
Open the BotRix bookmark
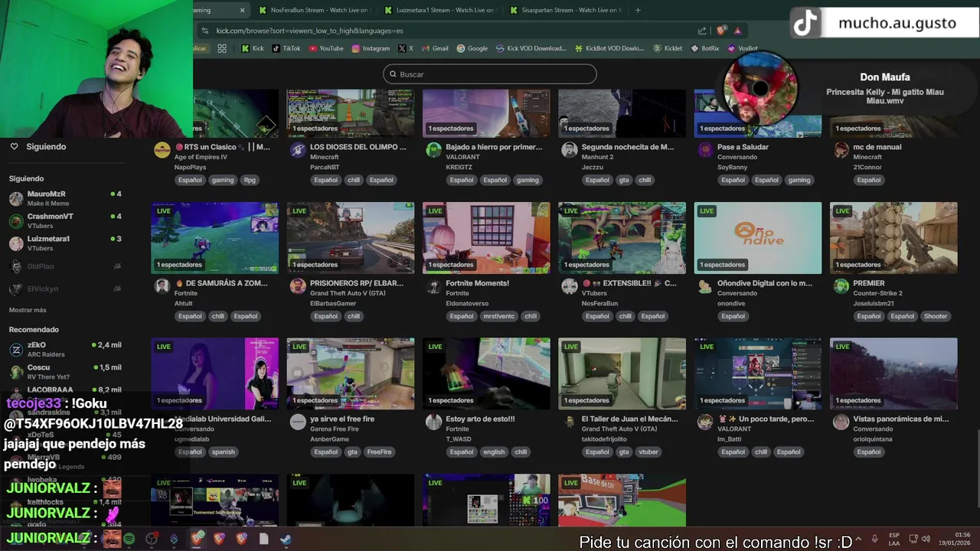[705, 48]
